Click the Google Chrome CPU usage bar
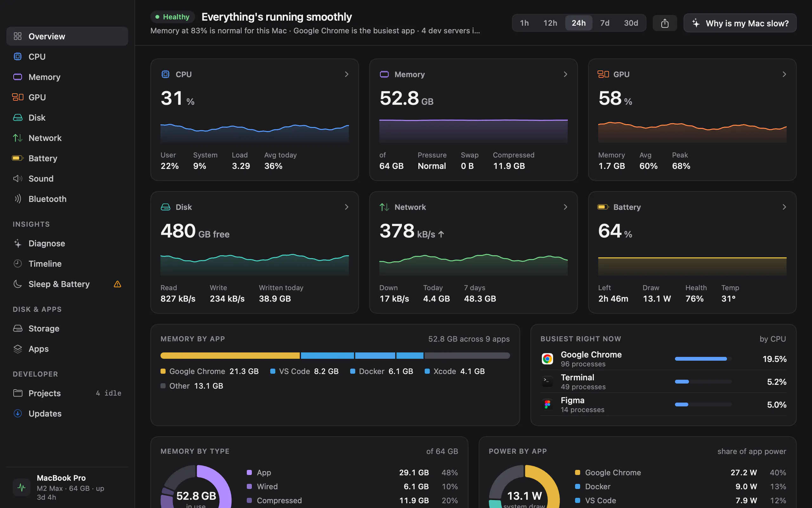 (703, 359)
